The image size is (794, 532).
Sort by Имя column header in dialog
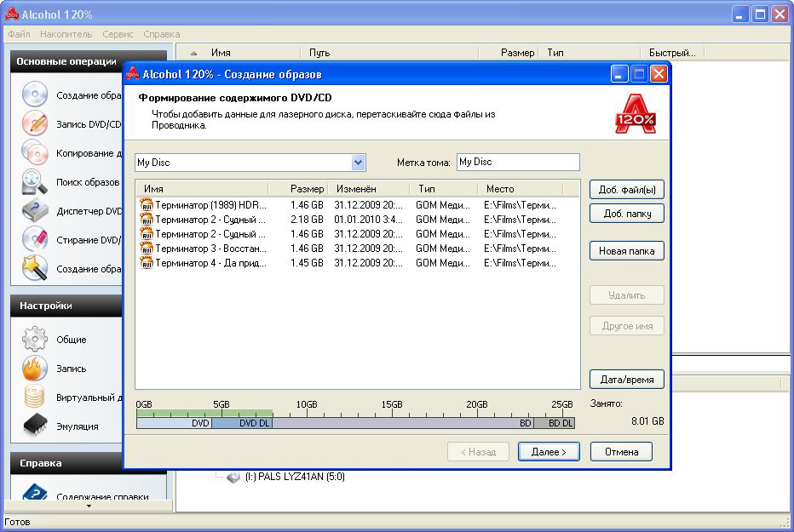(202, 189)
